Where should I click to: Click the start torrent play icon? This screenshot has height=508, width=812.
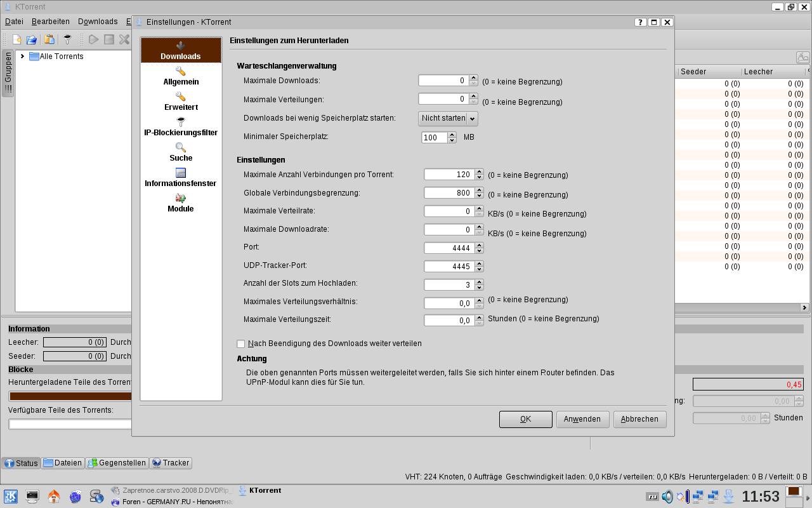(93, 39)
